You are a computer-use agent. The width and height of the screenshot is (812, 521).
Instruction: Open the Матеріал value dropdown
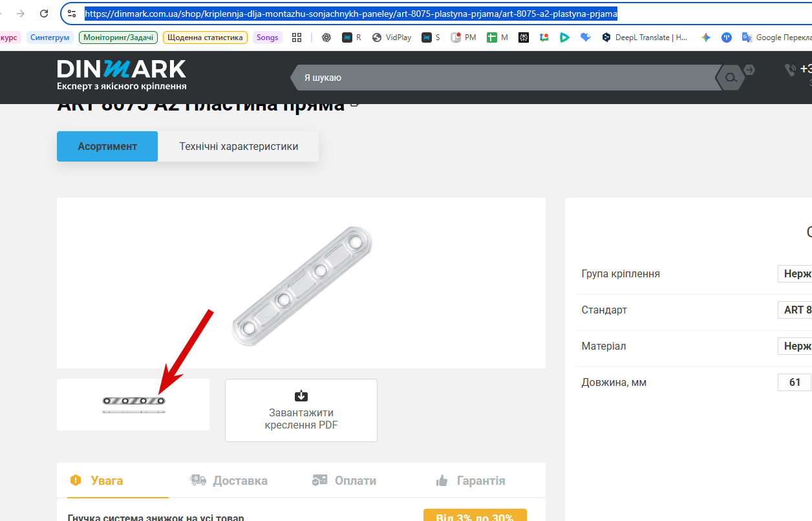[x=795, y=346]
